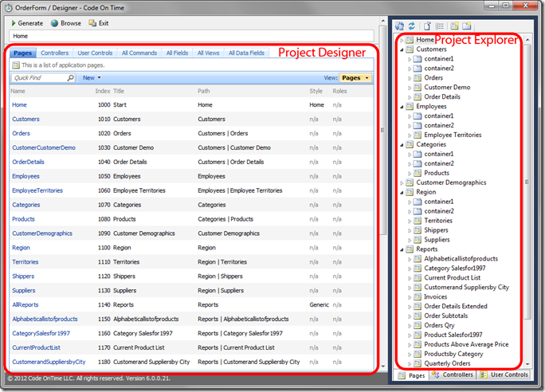Click the list view icon in explorer toolbar

click(440, 26)
